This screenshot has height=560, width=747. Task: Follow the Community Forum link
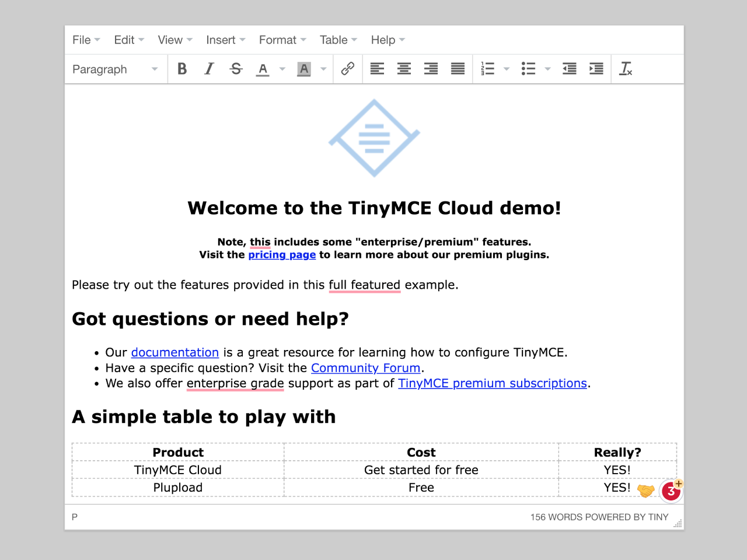(365, 368)
